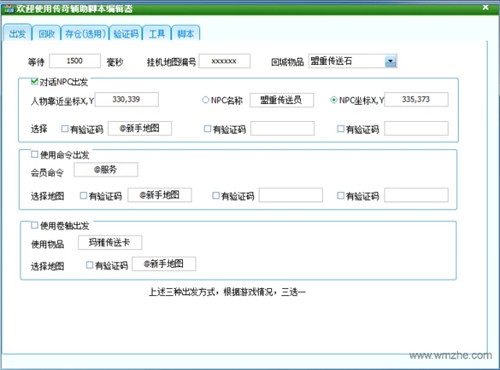Click the app icon in title bar
Screen dimensions: 500x370
click(9, 8)
